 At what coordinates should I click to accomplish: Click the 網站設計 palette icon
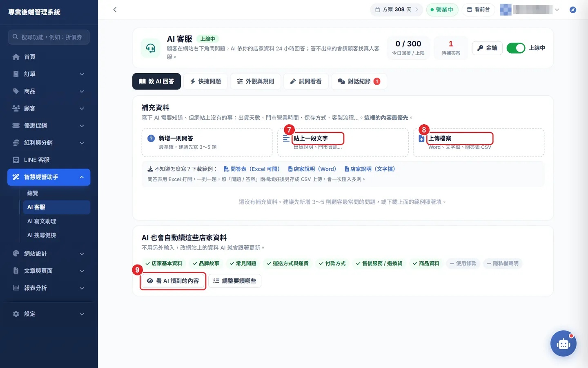(x=16, y=254)
